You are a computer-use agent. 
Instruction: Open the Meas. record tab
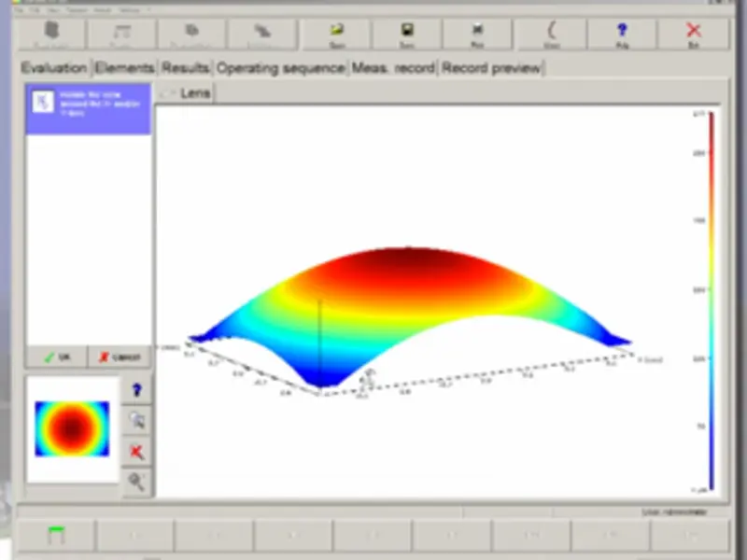(x=393, y=68)
